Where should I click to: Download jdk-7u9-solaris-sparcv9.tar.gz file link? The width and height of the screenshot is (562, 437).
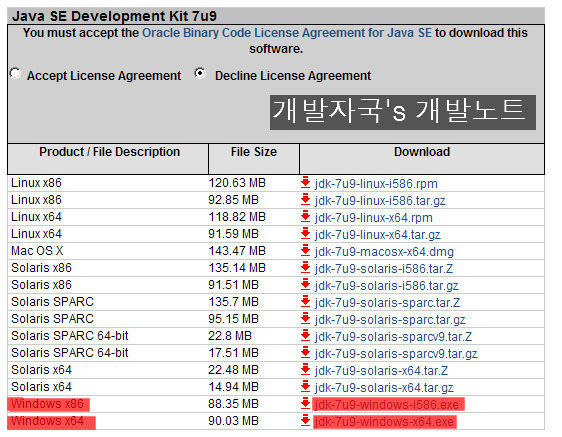pos(396,353)
